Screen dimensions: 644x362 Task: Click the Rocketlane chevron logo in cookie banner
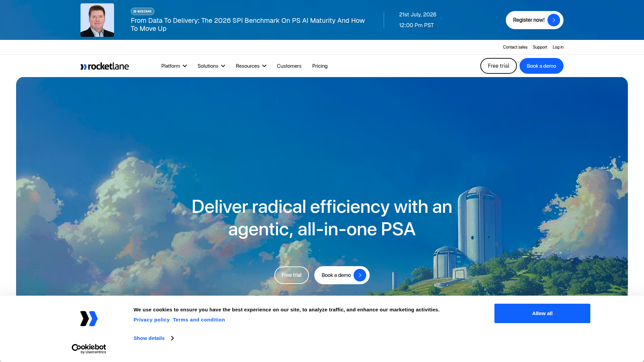coord(89,318)
